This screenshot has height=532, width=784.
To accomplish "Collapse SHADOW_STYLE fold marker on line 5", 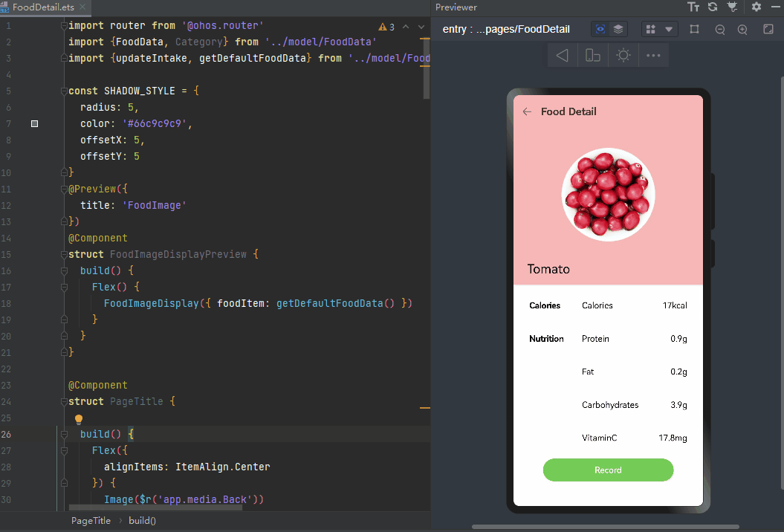I will [x=64, y=91].
